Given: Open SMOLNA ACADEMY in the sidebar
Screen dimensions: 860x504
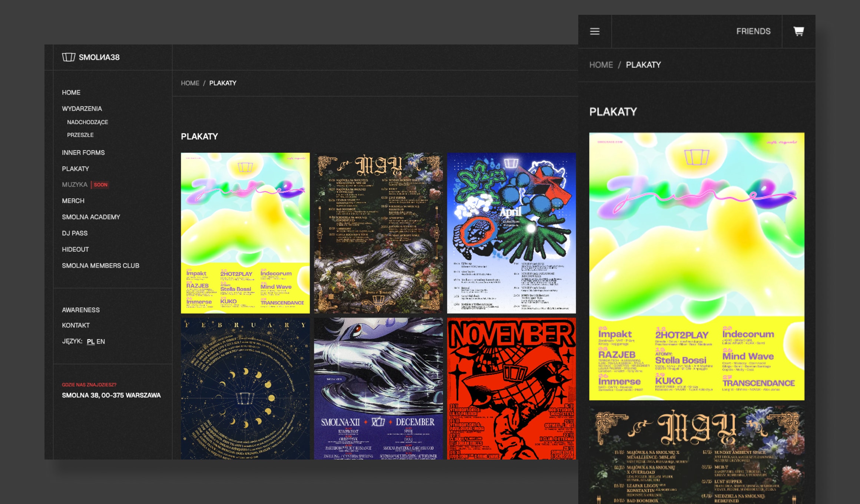Looking at the screenshot, I should coord(91,217).
